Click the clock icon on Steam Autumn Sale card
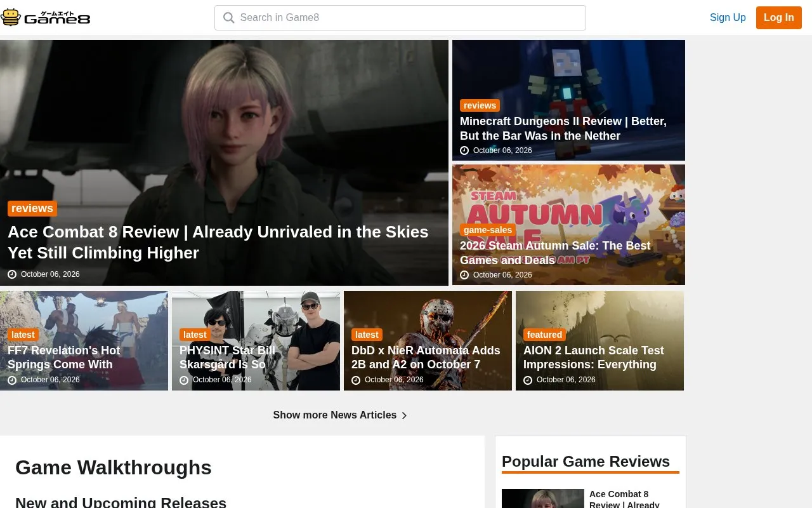The height and width of the screenshot is (508, 812). (x=464, y=275)
